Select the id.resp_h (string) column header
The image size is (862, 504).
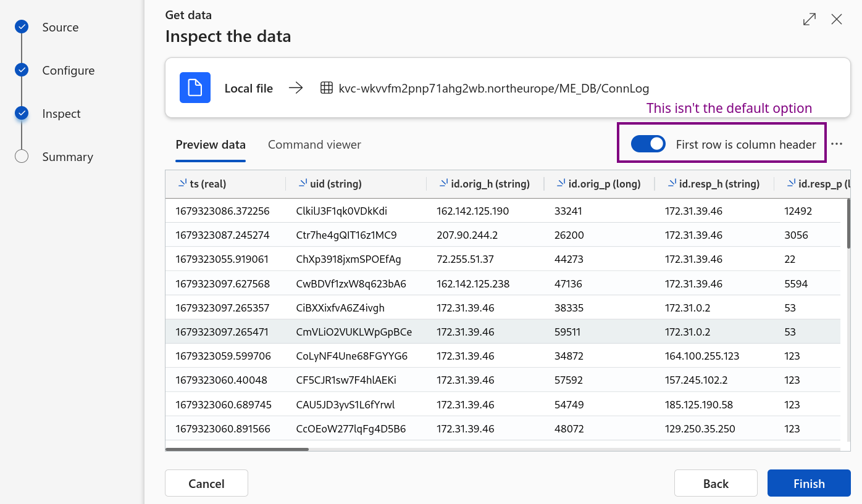coord(714,184)
